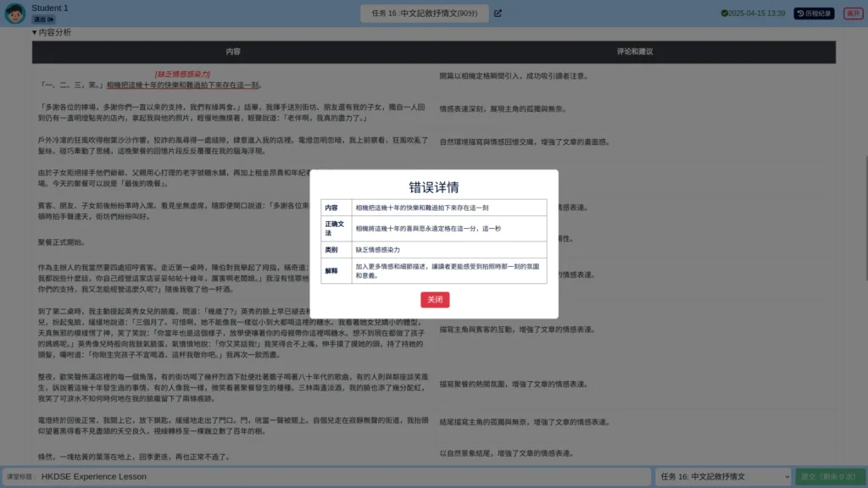868x488 pixels.
Task: Open the 任务 16 task dropdown
Action: tap(724, 476)
